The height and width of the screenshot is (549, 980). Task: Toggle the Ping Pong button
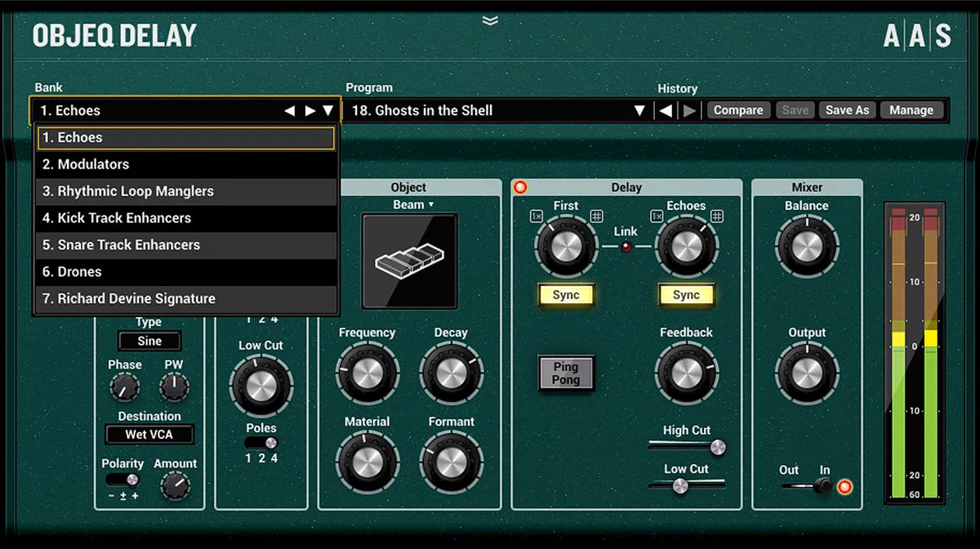tap(565, 373)
